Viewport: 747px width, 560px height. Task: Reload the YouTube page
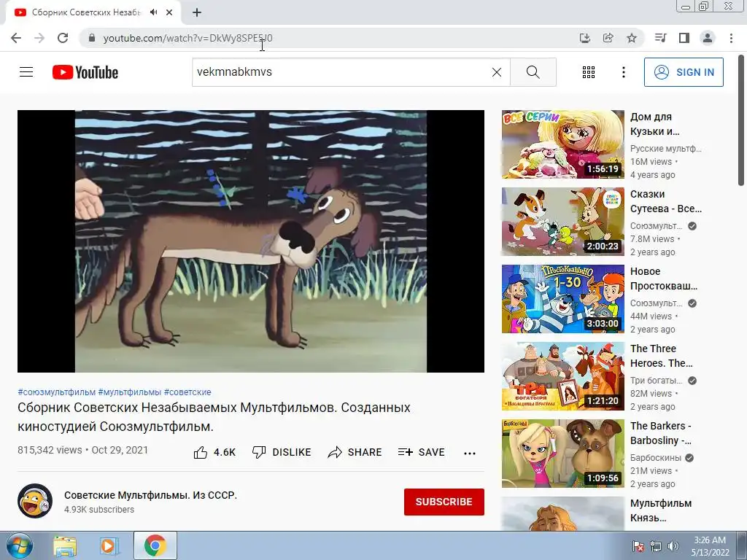(x=63, y=38)
